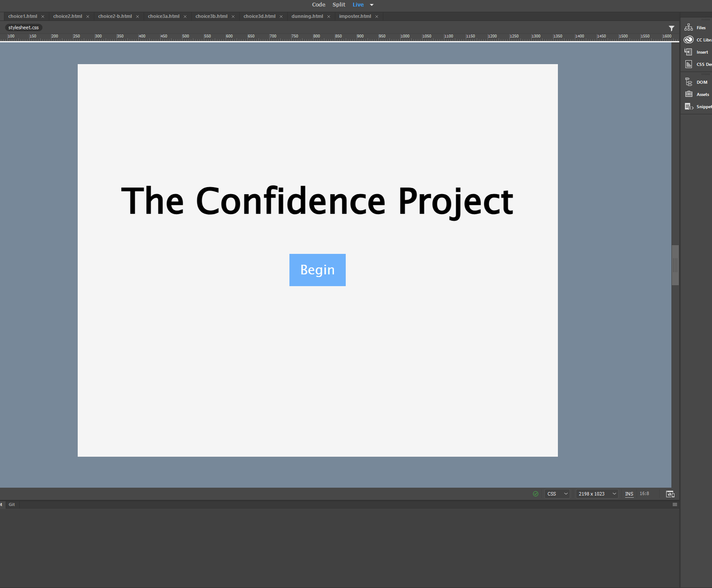The height and width of the screenshot is (588, 712).
Task: Open the DOM panel icon
Action: tap(688, 82)
